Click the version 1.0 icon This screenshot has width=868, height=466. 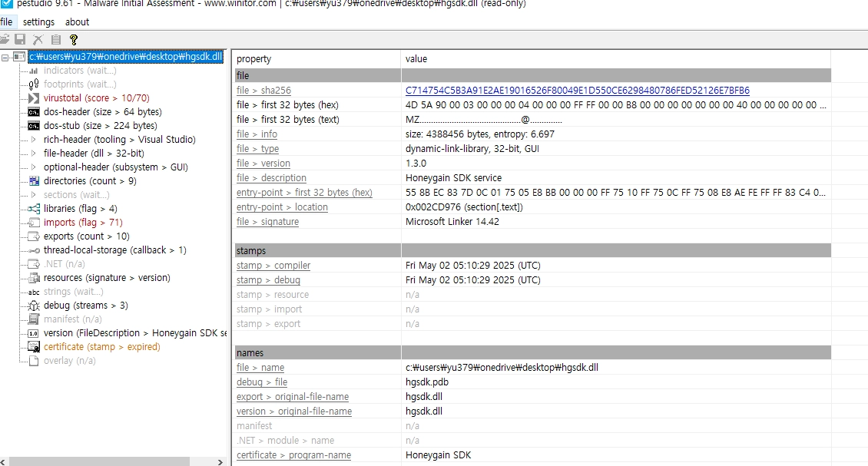pyautogui.click(x=34, y=333)
